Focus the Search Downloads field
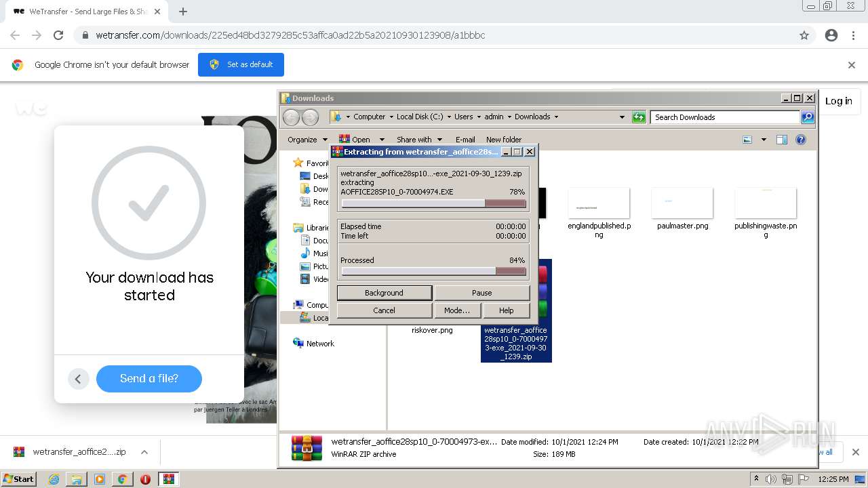Image resolution: width=868 pixels, height=488 pixels. (725, 117)
